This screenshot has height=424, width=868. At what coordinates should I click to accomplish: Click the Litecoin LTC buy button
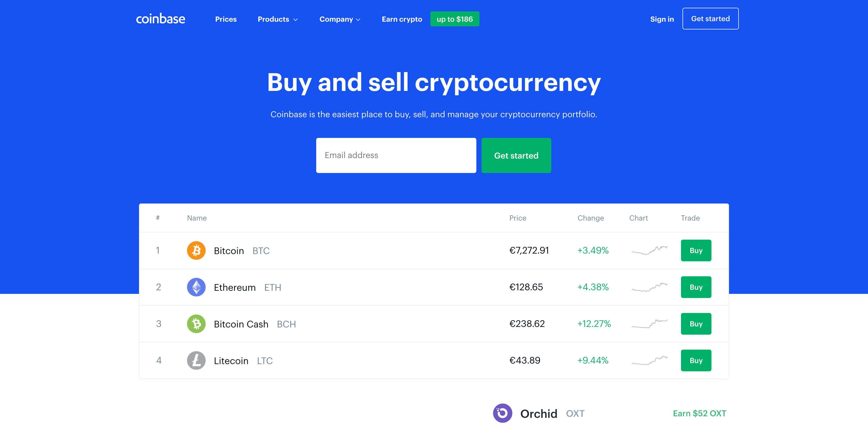coord(696,360)
